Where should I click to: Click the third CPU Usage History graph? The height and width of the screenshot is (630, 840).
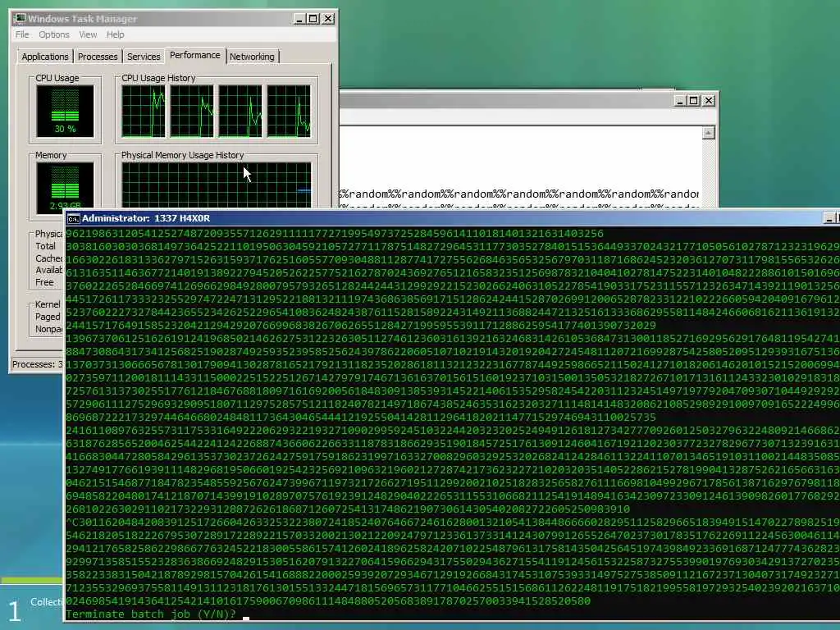(x=240, y=111)
